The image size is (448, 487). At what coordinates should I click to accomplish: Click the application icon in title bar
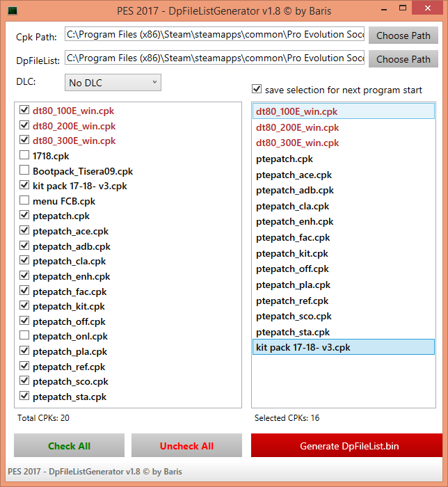13,11
